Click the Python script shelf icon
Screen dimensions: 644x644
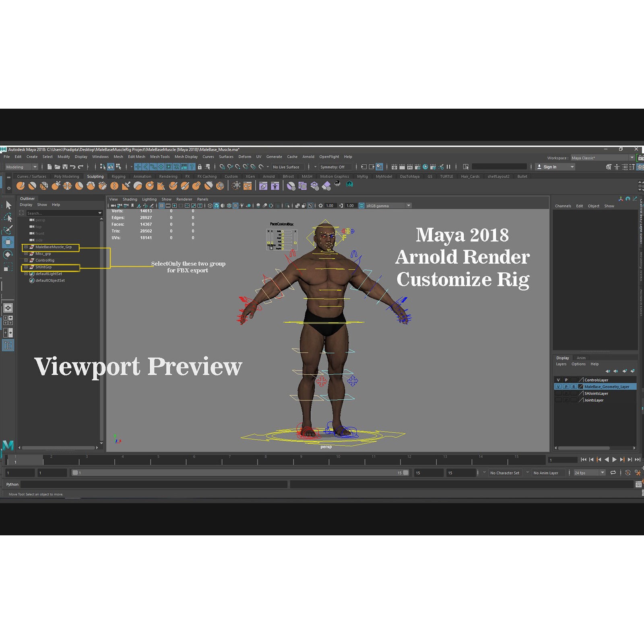tap(337, 184)
